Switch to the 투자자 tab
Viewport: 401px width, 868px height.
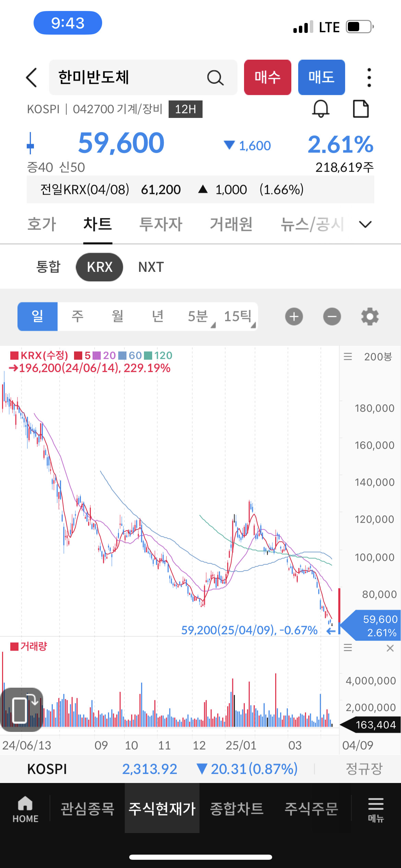click(x=161, y=225)
